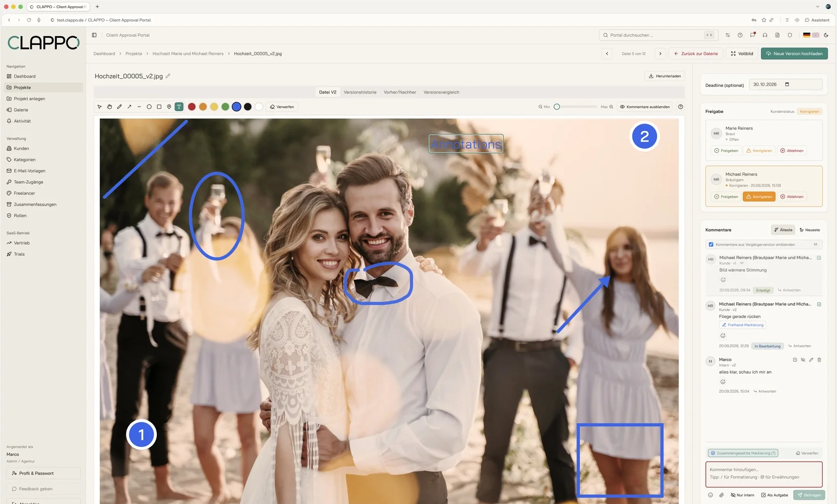The height and width of the screenshot is (504, 837).
Task: Open the deadline date picker calendar icon
Action: [x=787, y=84]
